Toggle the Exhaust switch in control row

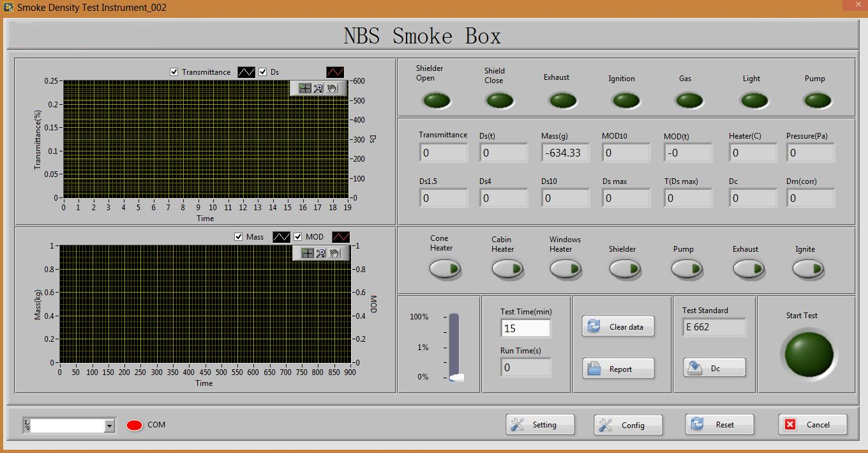coord(749,270)
